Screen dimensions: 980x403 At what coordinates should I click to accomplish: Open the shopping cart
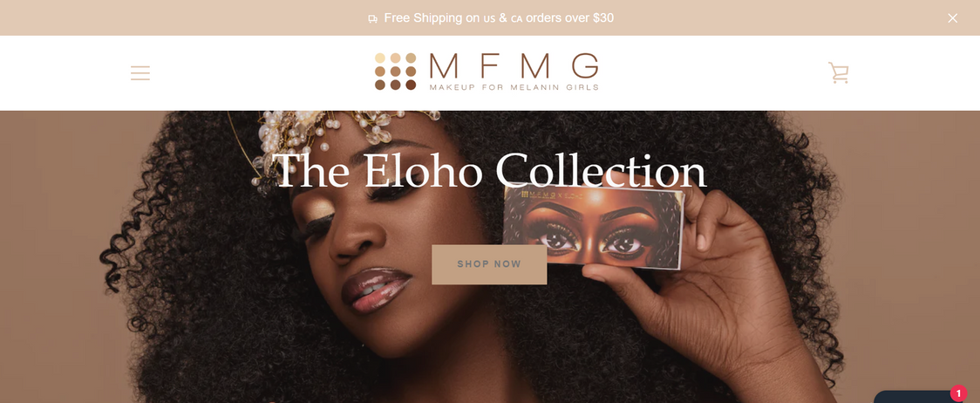pyautogui.click(x=839, y=72)
